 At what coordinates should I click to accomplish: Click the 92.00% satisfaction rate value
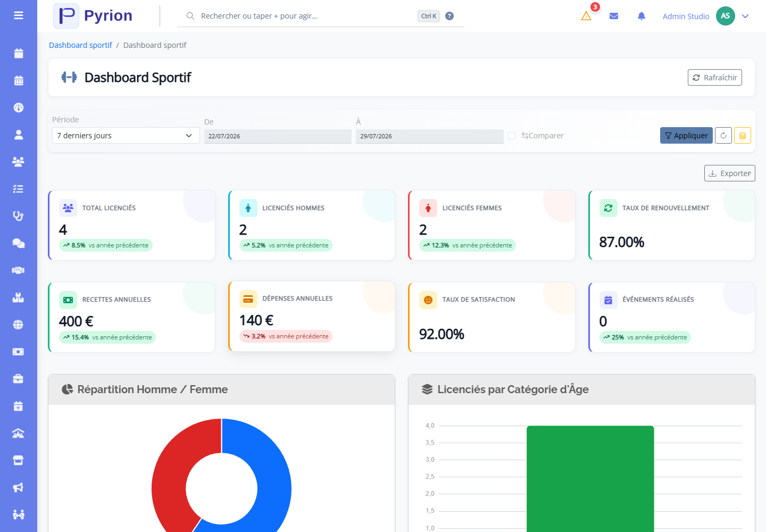click(442, 334)
